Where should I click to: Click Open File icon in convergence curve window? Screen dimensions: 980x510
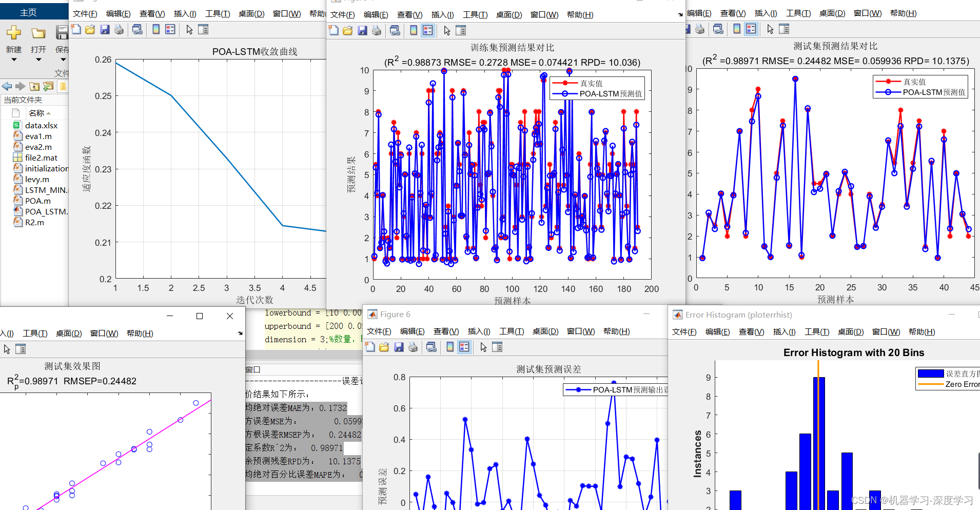90,29
